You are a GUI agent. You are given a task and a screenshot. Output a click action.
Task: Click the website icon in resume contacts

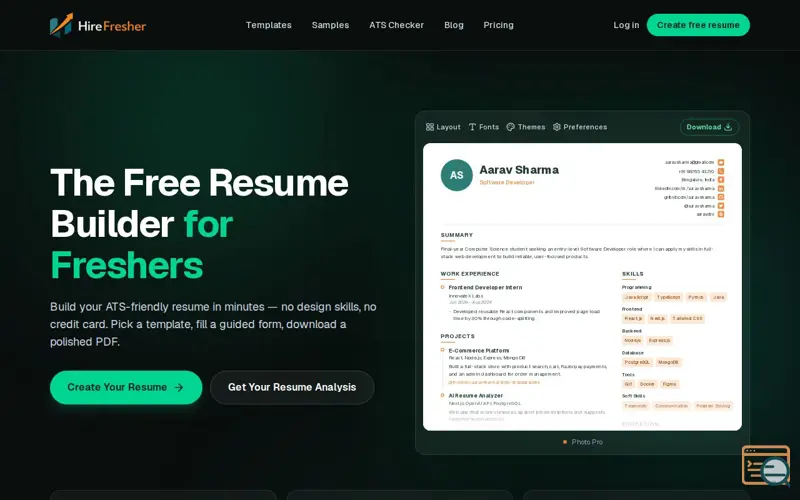[x=721, y=214]
